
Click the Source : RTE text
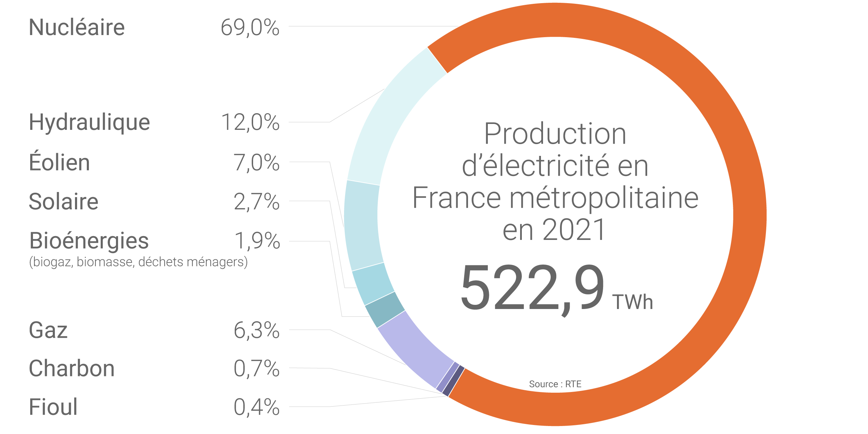[555, 384]
